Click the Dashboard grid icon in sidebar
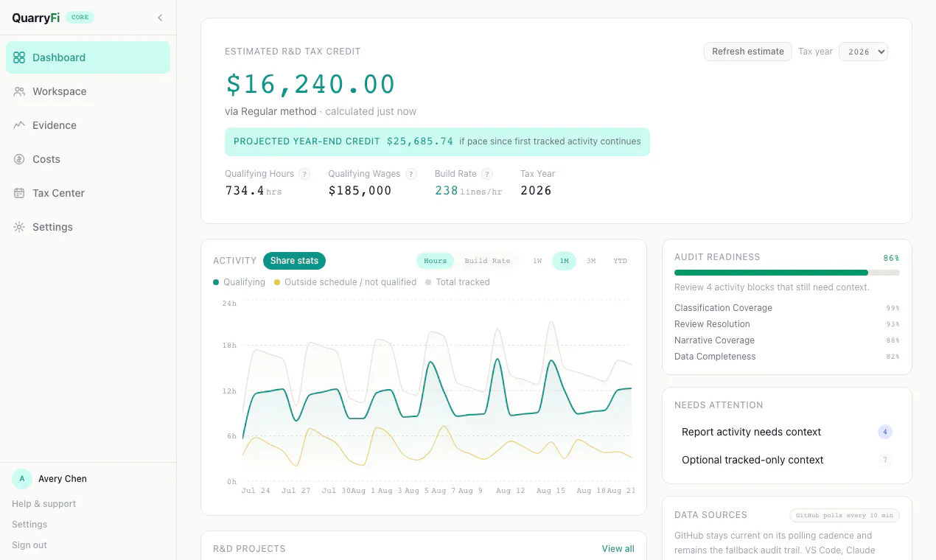 (x=19, y=57)
